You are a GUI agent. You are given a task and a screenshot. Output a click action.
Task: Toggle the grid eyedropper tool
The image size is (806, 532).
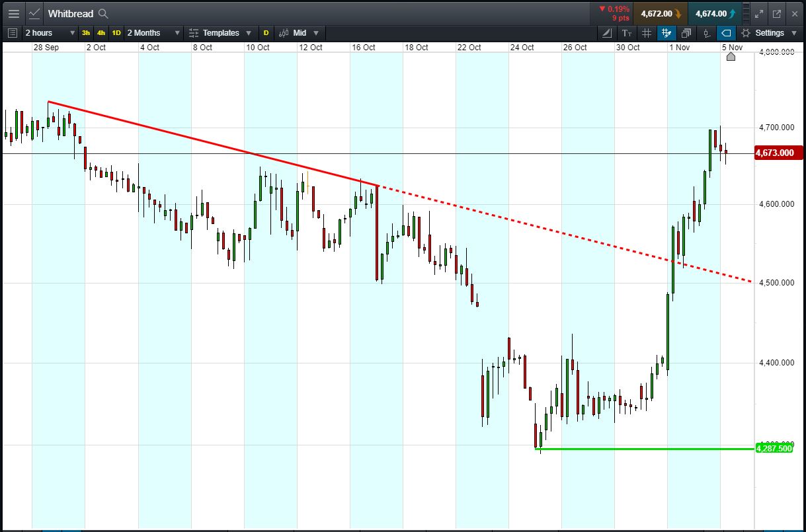[666, 33]
